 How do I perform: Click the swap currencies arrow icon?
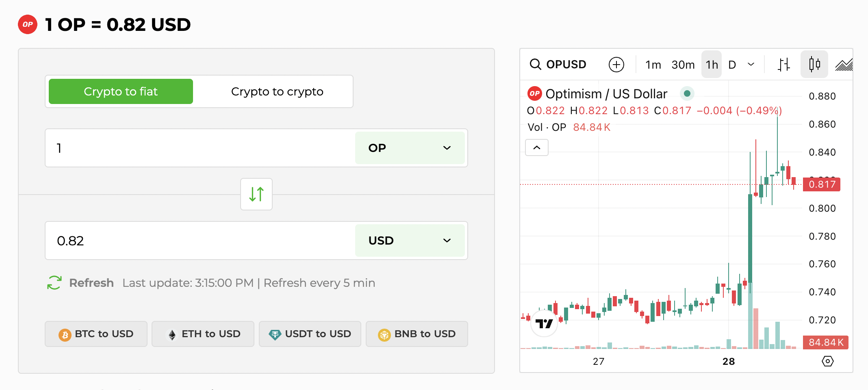256,194
